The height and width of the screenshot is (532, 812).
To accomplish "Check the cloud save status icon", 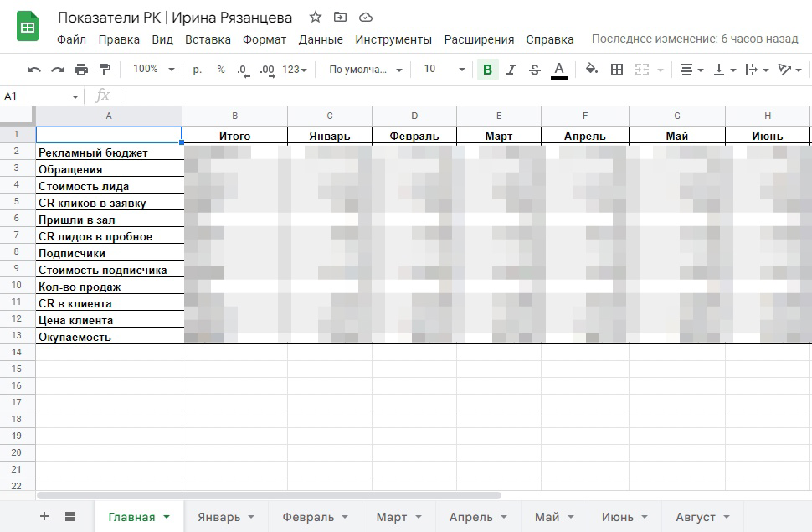I will [366, 18].
